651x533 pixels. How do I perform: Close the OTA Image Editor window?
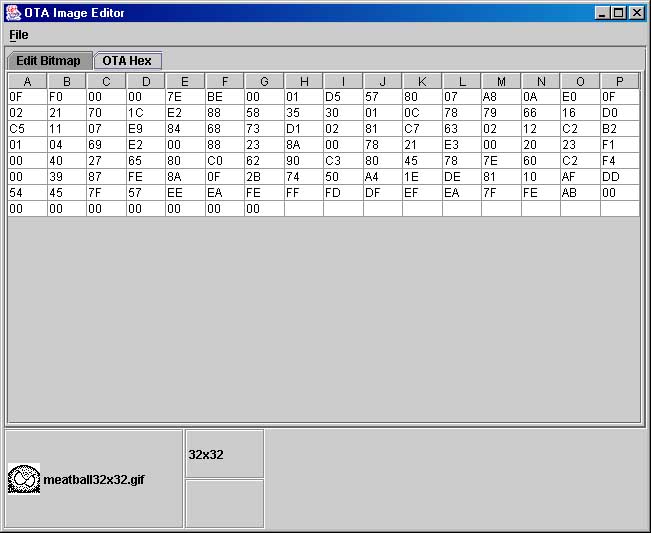[x=635, y=13]
